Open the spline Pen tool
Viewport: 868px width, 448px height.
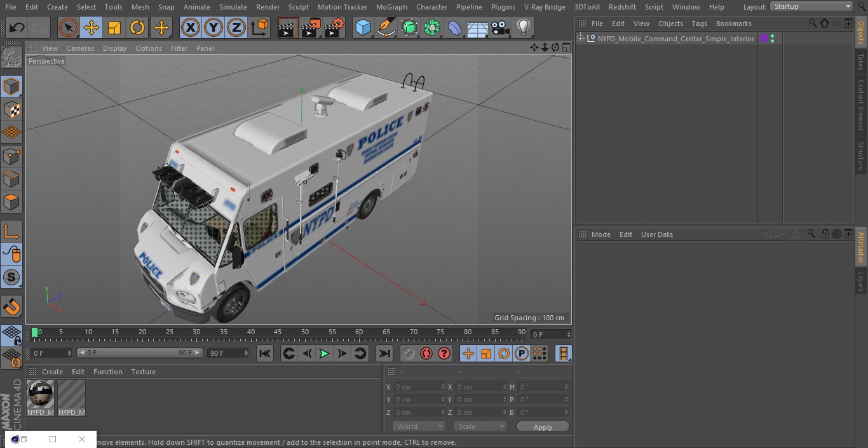pyautogui.click(x=386, y=27)
